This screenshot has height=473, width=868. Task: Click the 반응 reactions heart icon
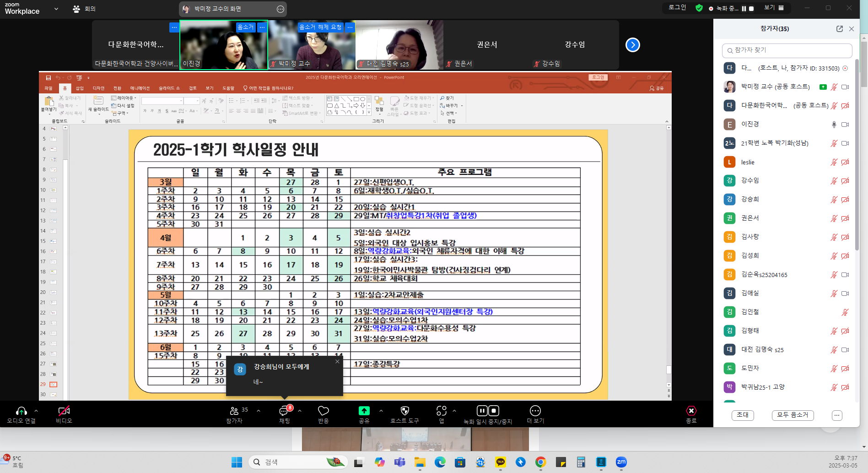[323, 411]
